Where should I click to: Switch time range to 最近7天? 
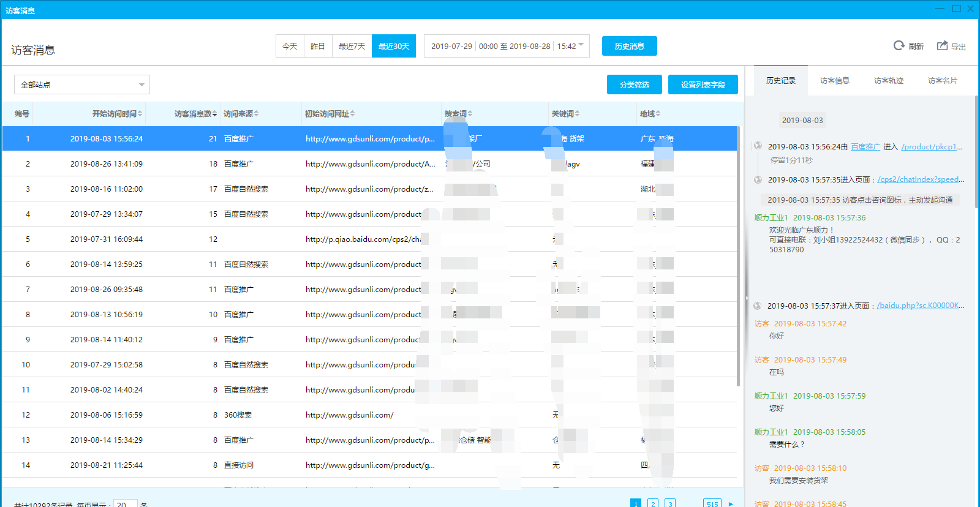pyautogui.click(x=352, y=46)
